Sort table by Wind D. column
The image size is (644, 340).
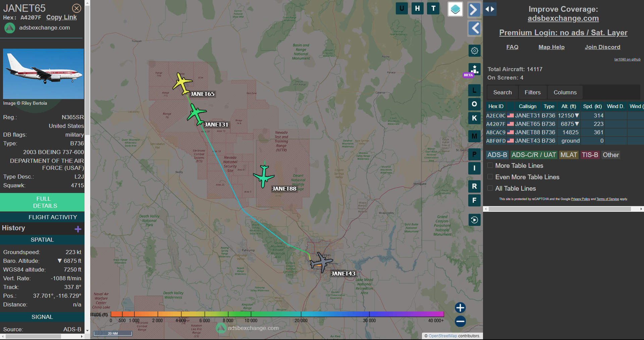[615, 106]
